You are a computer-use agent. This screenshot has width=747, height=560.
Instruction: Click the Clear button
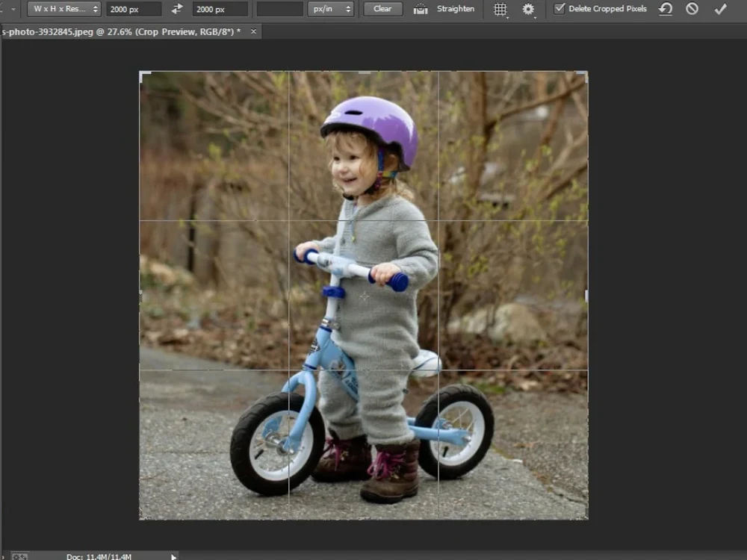click(382, 9)
